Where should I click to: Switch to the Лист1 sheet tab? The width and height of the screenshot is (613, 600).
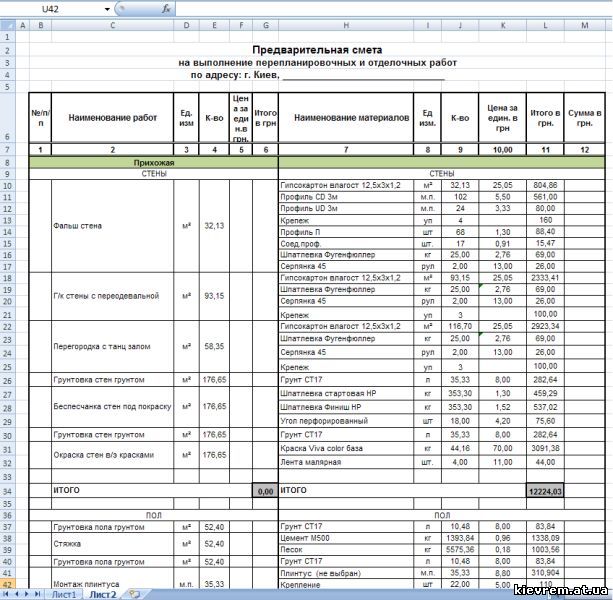64,595
